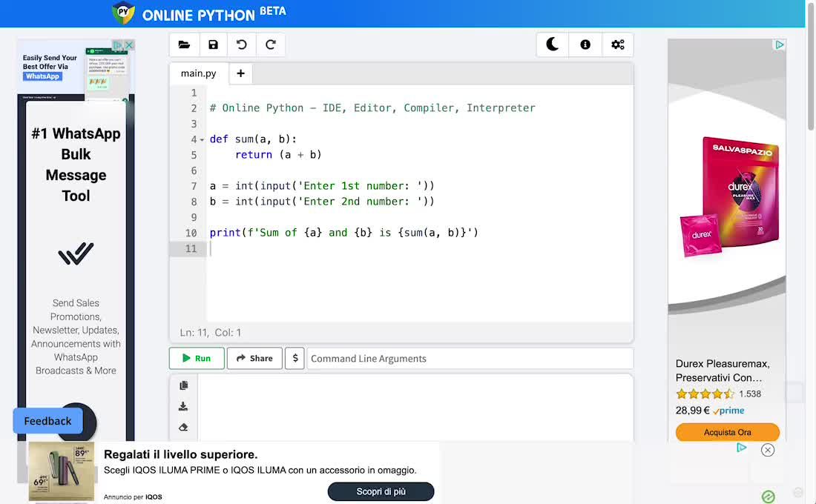Screen dimensions: 816x504
Task: Open editor settings gears icon
Action: [x=617, y=45]
